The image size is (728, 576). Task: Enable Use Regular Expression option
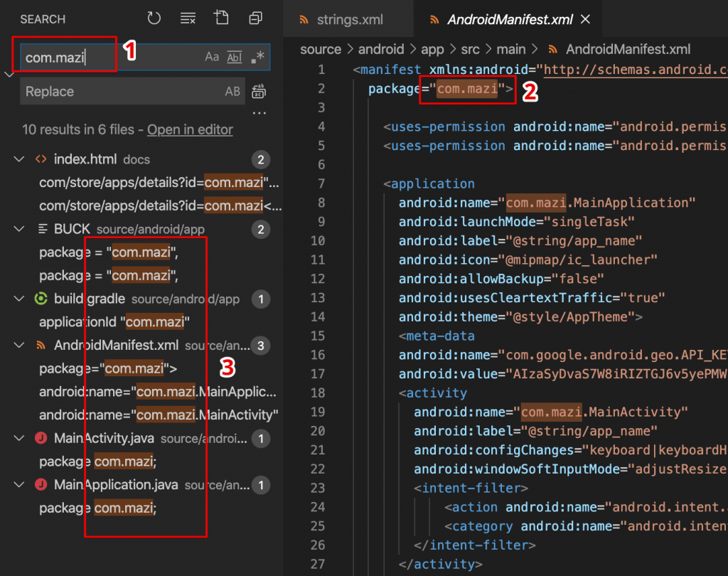click(258, 57)
